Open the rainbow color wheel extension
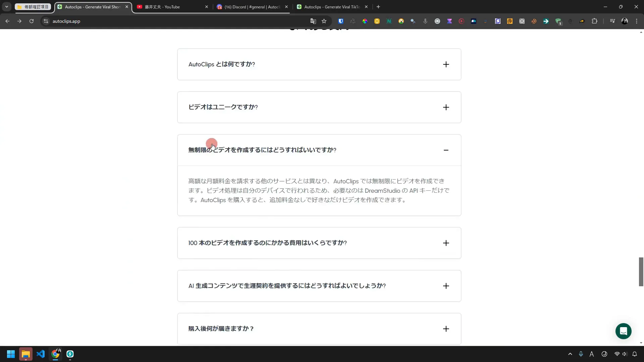The height and width of the screenshot is (362, 644). coord(365,21)
